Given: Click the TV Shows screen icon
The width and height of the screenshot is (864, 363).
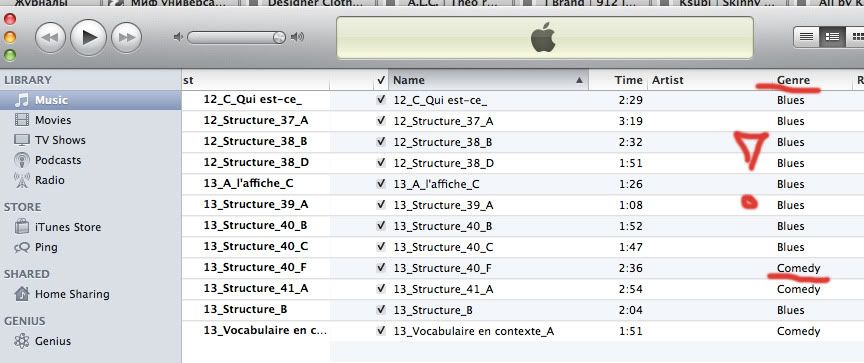Looking at the screenshot, I should click(21, 140).
